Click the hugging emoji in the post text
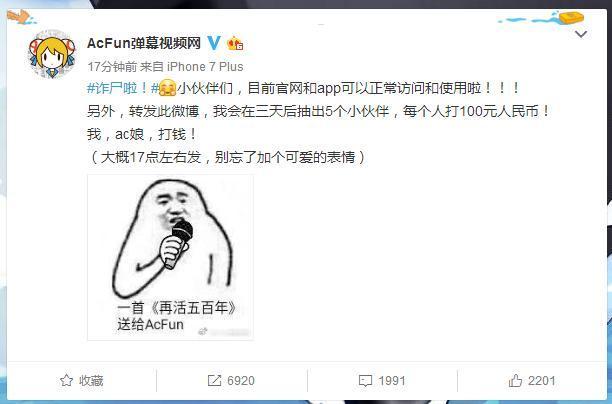The width and height of the screenshot is (612, 404). 168,88
